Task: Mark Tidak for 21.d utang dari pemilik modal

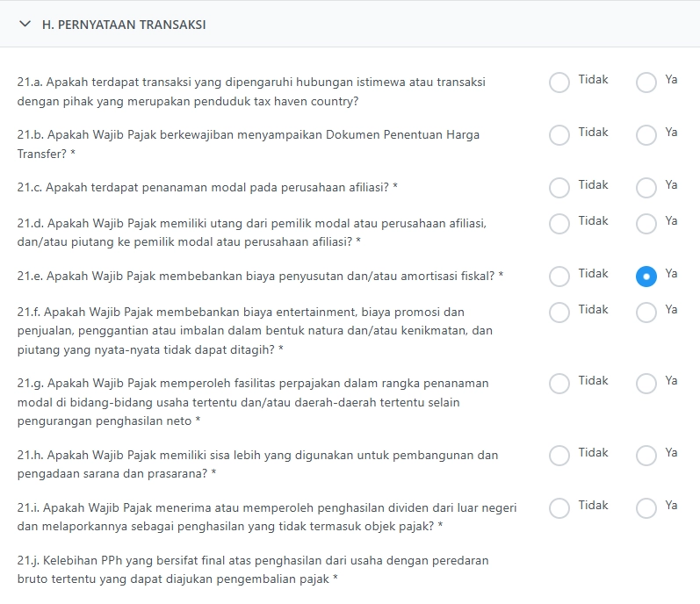Action: coord(559,224)
